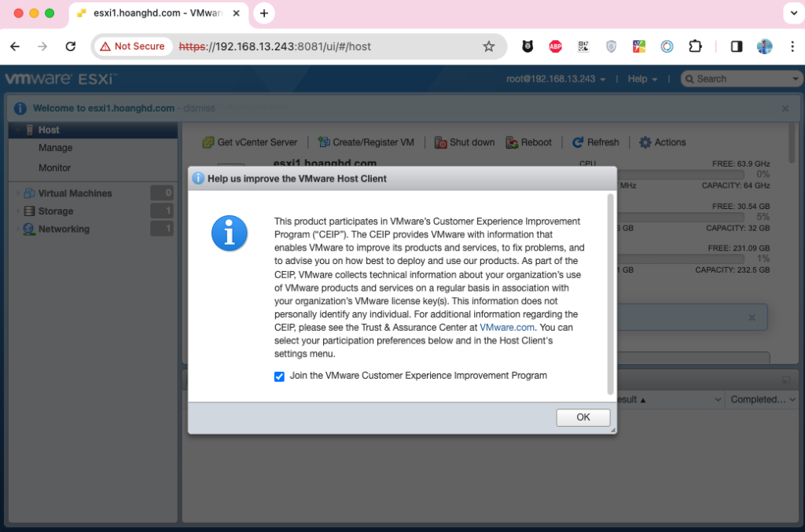This screenshot has height=532, width=805.
Task: Click the Get vCenter Server icon
Action: (x=208, y=142)
